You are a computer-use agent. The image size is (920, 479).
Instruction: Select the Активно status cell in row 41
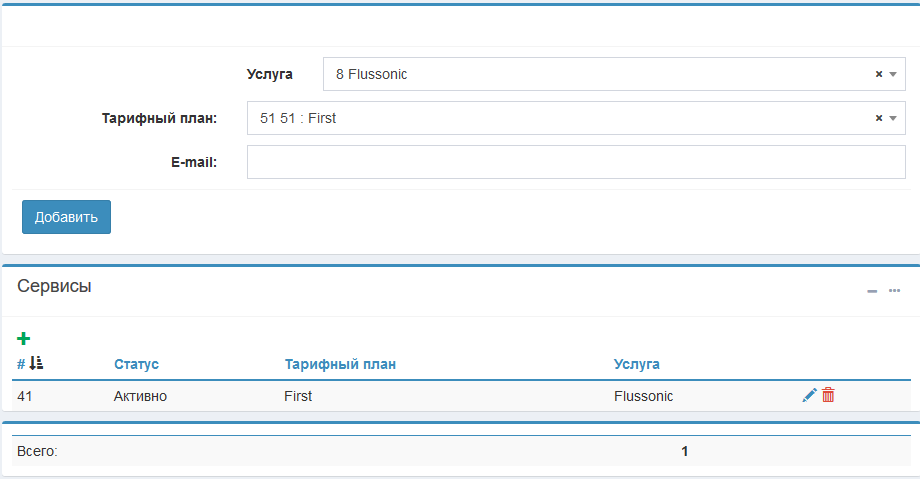click(140, 396)
